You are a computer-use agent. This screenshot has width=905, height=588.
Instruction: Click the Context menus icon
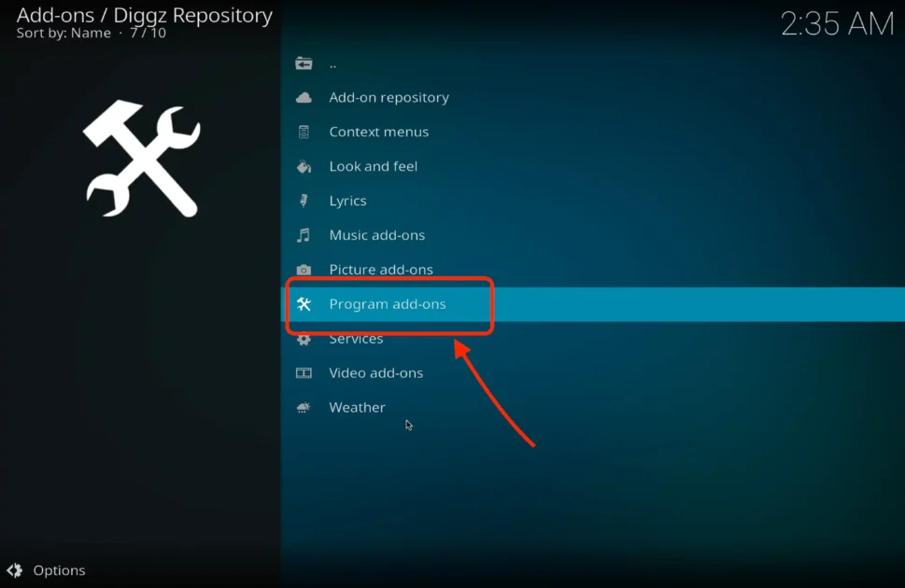(x=304, y=132)
